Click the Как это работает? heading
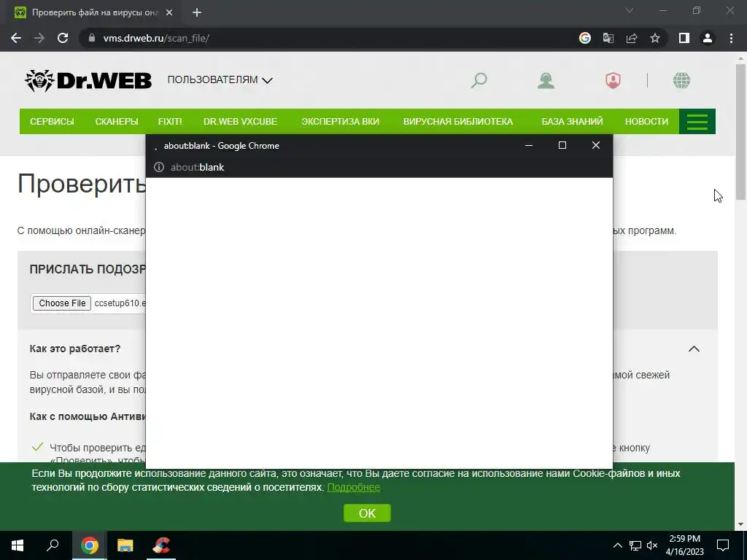Image resolution: width=747 pixels, height=560 pixels. 75,349
